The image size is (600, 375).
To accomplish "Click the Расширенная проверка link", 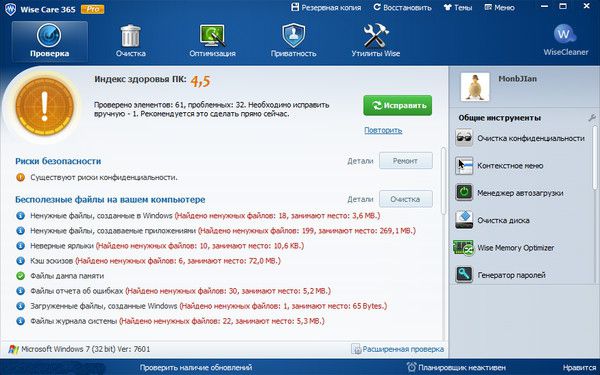I will pyautogui.click(x=398, y=349).
